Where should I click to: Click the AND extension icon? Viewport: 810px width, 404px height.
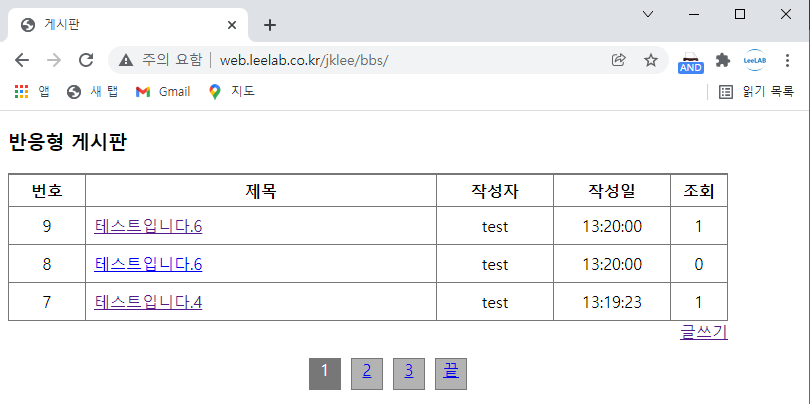click(x=691, y=62)
